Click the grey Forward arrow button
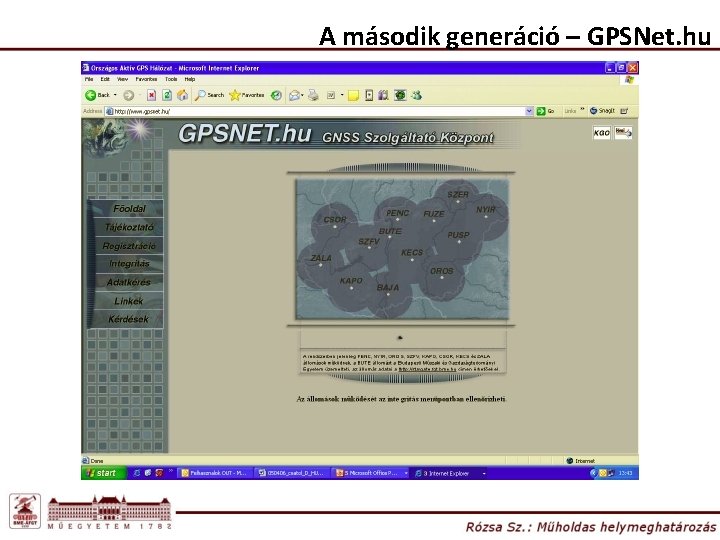 [129, 96]
